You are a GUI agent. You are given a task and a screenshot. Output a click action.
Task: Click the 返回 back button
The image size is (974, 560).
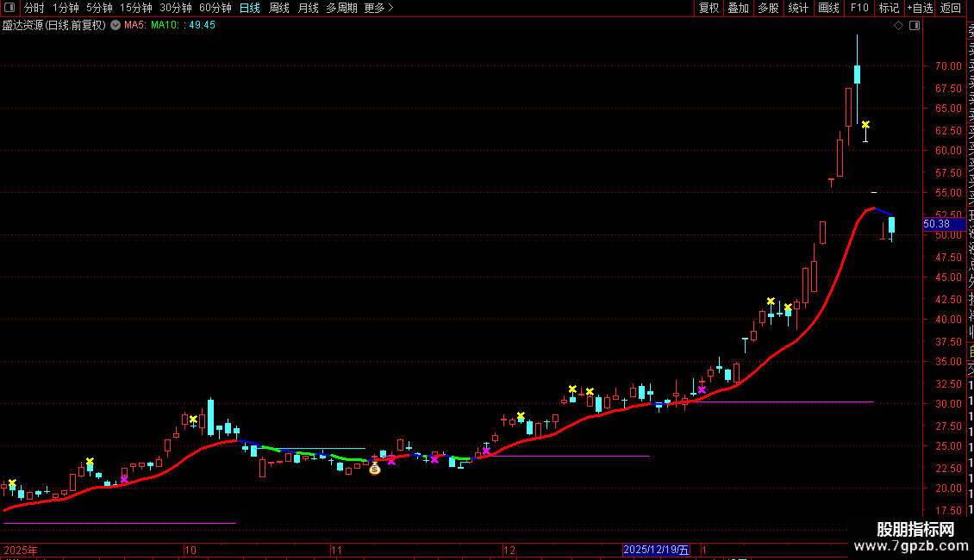(x=951, y=8)
